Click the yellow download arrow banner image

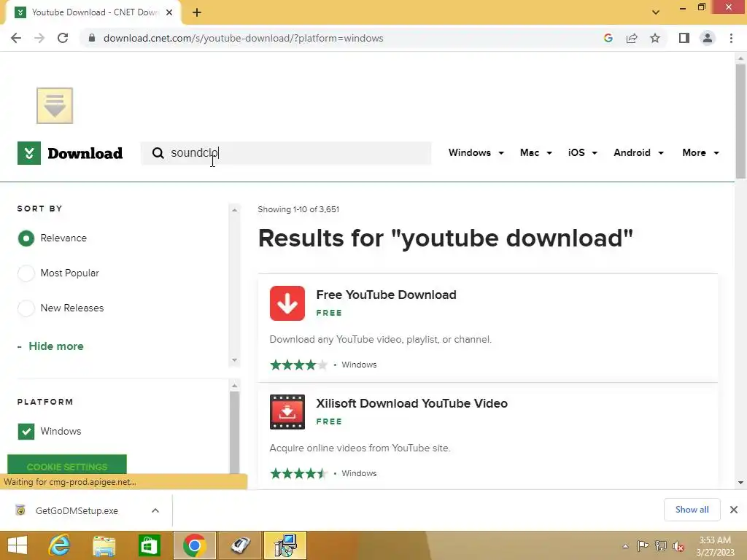(x=55, y=105)
